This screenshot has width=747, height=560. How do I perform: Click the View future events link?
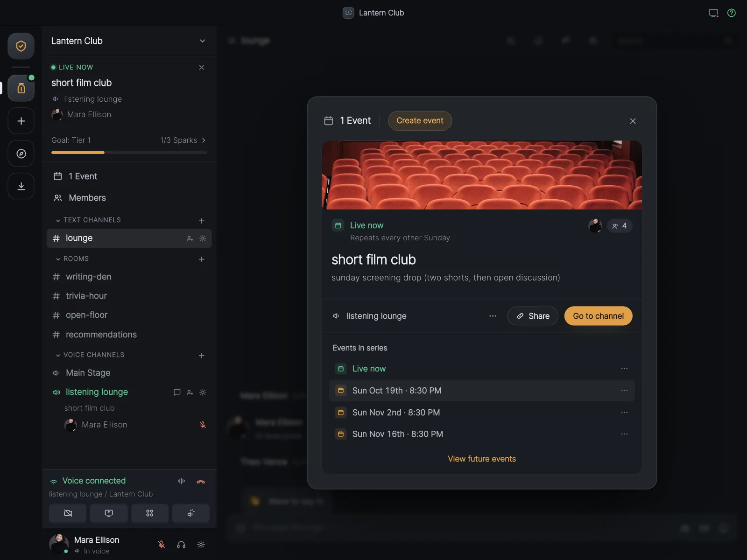pyautogui.click(x=482, y=459)
